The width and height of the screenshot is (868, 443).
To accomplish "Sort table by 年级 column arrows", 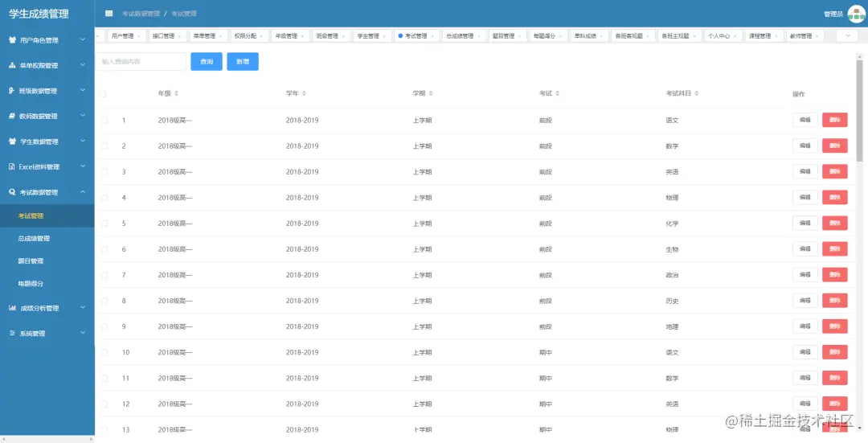I will (176, 93).
